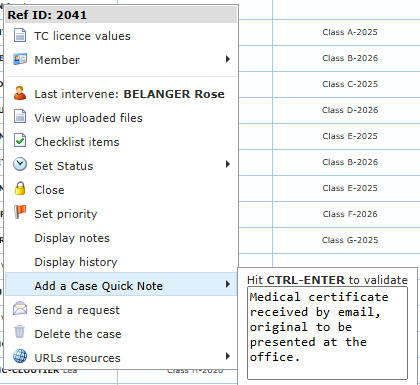
Task: Click the Hit CTRL-ENTER to validate hint
Action: tap(327, 280)
